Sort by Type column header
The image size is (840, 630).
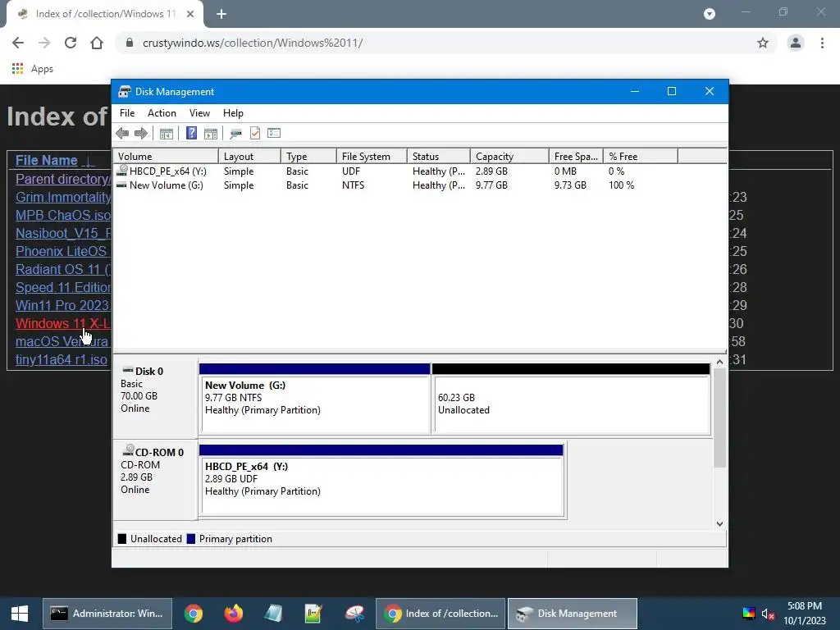point(309,157)
